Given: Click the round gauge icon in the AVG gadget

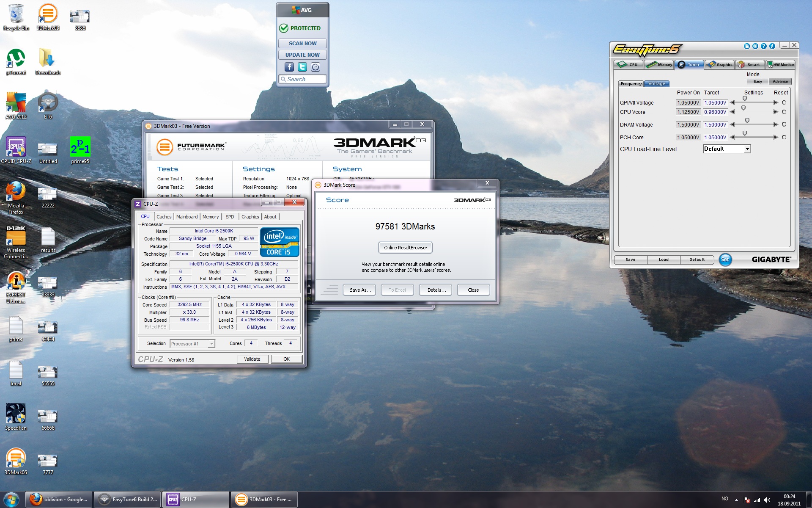Looking at the screenshot, I should coord(315,67).
